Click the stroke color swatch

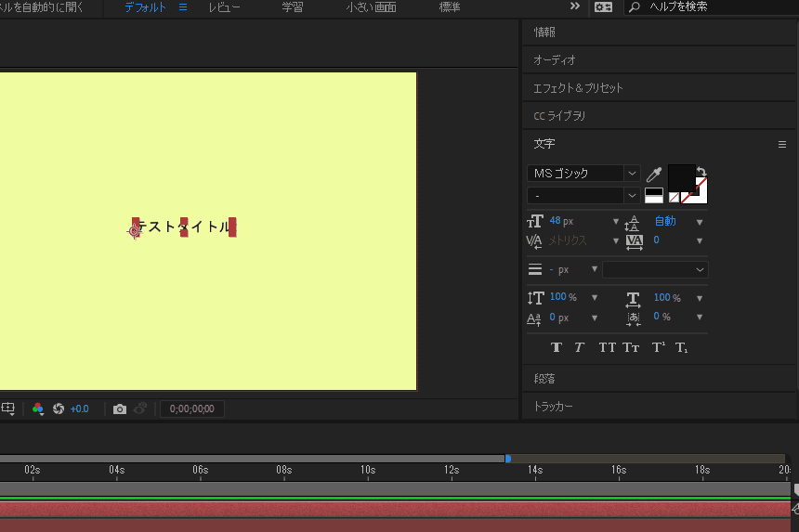[701, 196]
